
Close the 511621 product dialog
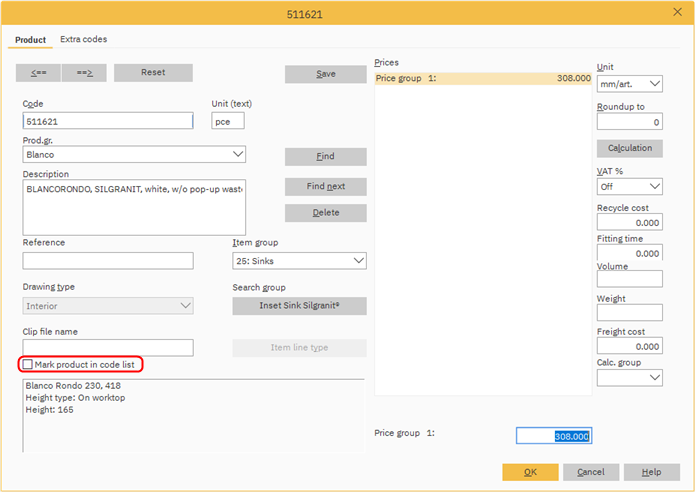[x=677, y=12]
